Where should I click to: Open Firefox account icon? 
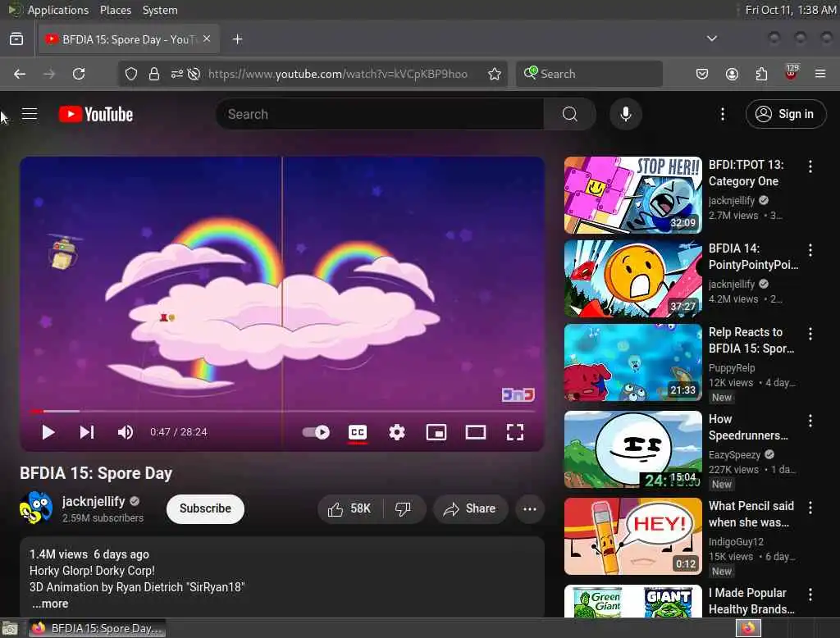point(732,74)
